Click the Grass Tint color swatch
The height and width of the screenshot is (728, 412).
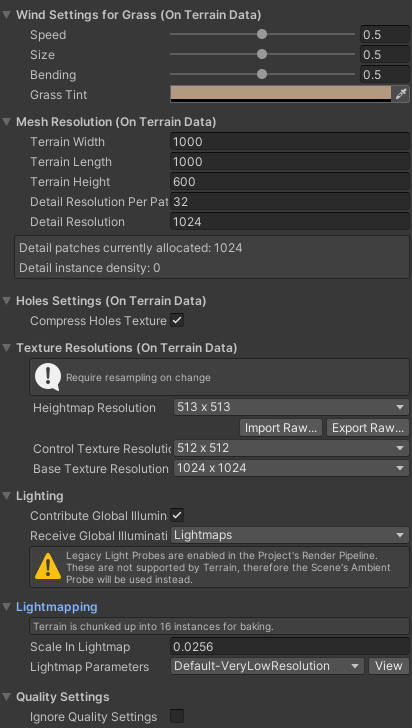point(281,94)
